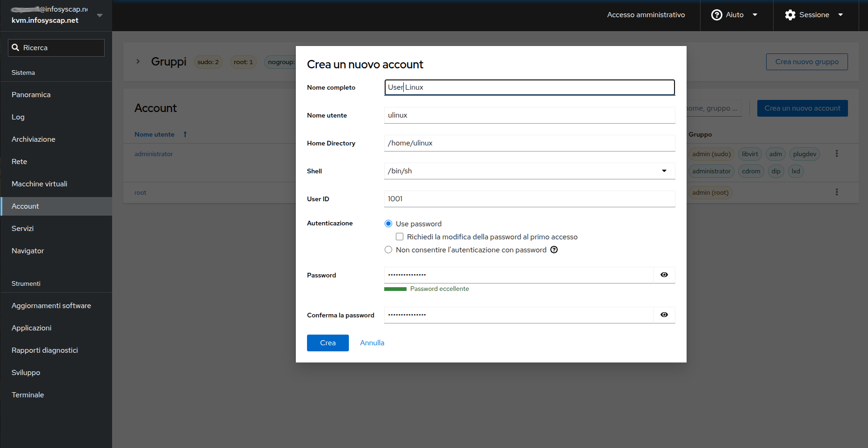This screenshot has height=448, width=868.
Task: Expand the Gruppi section chevron
Action: coord(138,61)
